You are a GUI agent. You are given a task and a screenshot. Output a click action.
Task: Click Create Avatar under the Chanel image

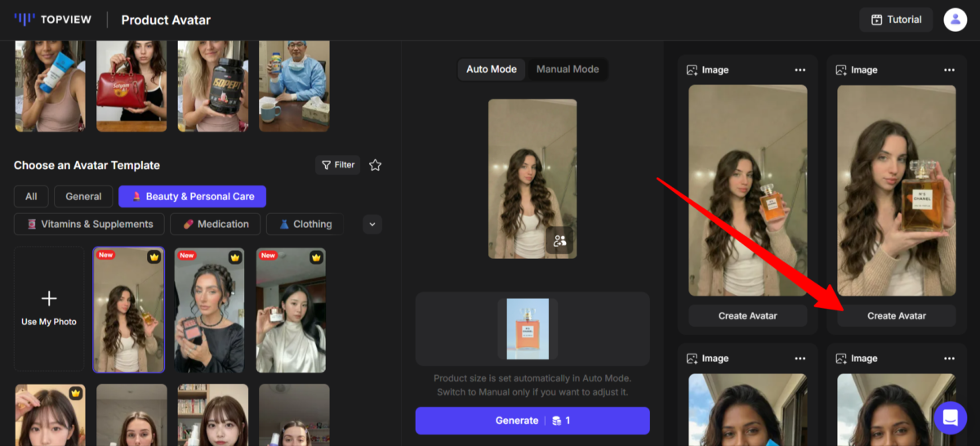(896, 316)
